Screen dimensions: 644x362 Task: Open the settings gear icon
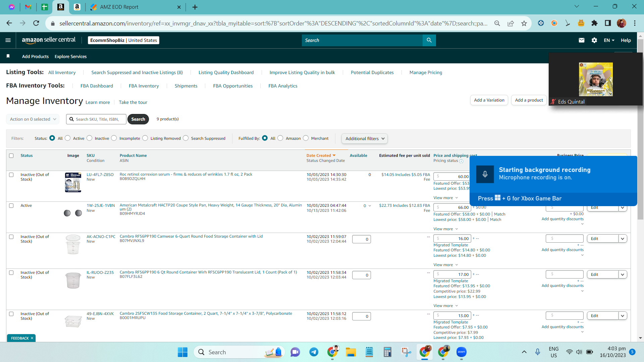594,40
